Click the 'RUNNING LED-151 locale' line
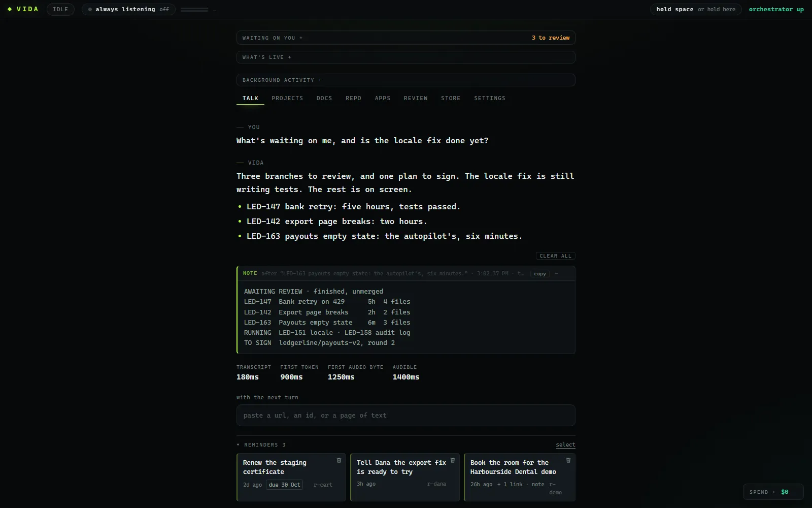This screenshot has width=812, height=508. click(327, 333)
